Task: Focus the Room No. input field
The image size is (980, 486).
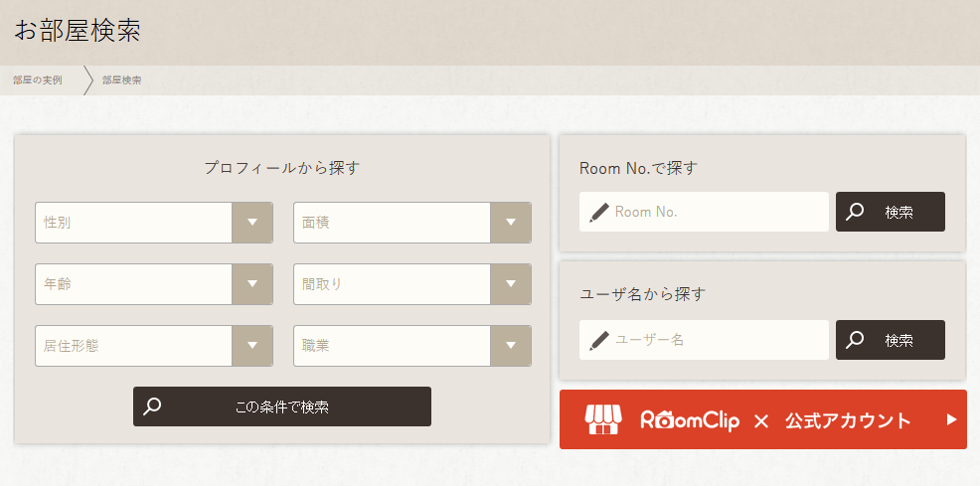Action: pos(718,212)
